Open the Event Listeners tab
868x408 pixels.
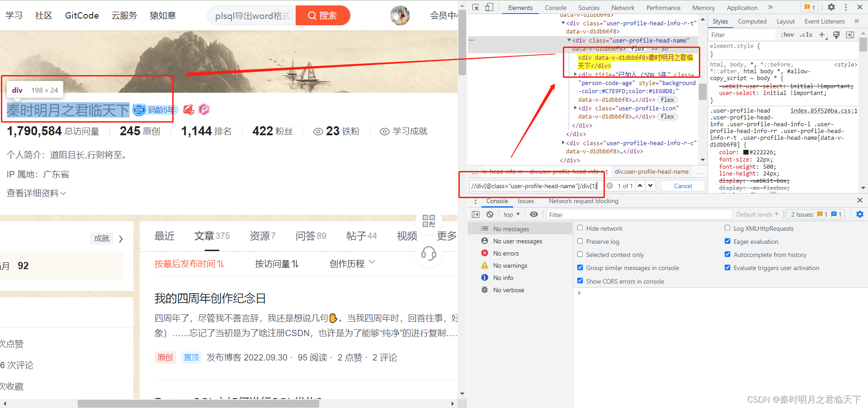click(825, 21)
